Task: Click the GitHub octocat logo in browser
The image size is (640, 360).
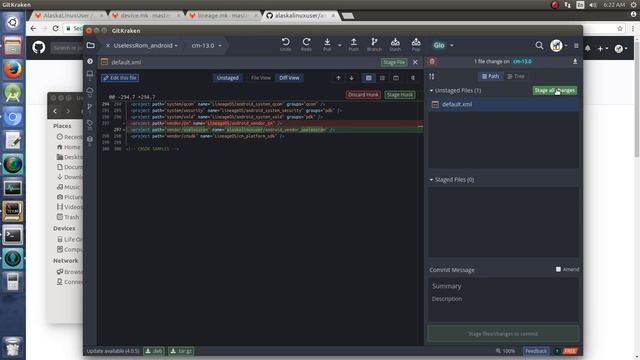Action: (x=39, y=48)
